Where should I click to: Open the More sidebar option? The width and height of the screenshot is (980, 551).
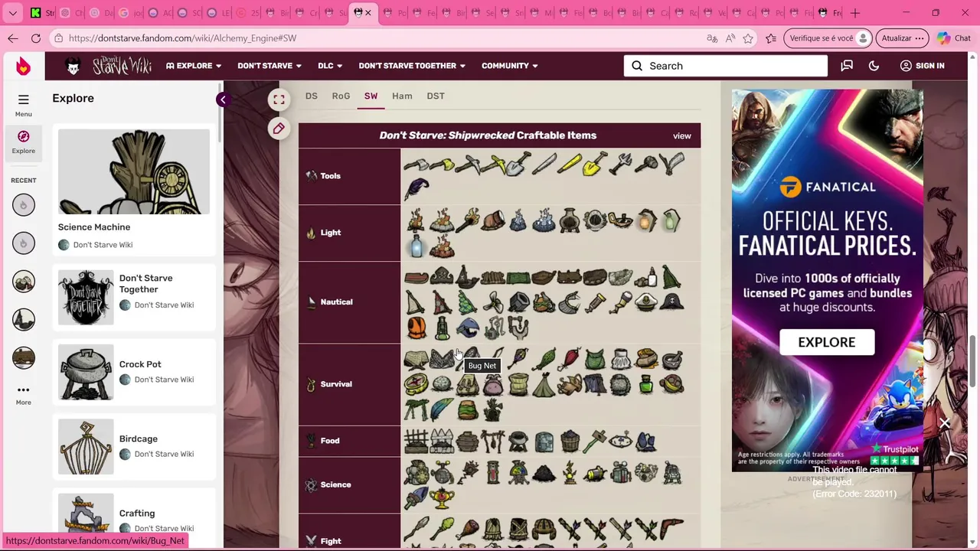(24, 395)
